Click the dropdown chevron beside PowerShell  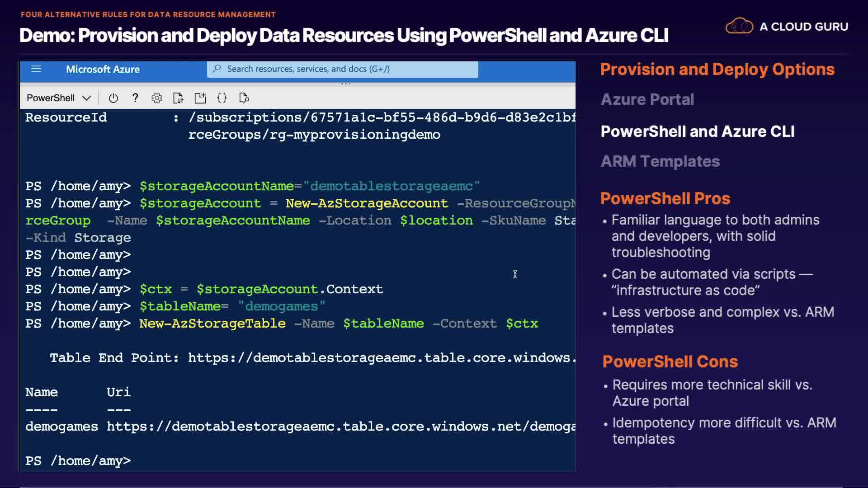87,98
